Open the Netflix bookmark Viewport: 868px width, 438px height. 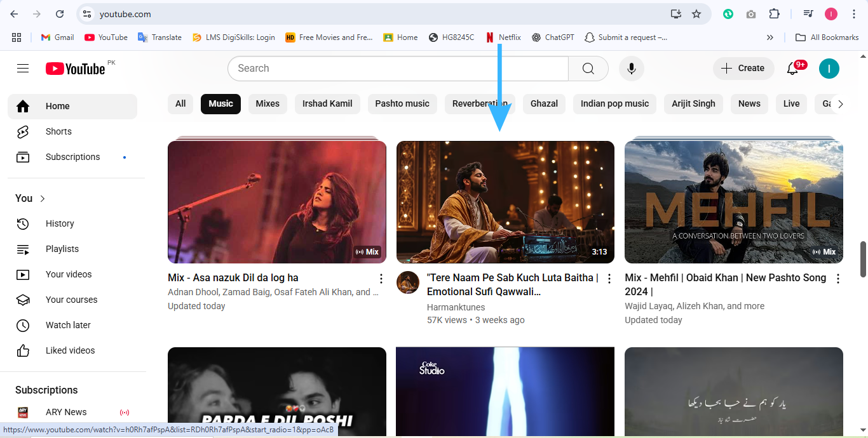point(503,37)
